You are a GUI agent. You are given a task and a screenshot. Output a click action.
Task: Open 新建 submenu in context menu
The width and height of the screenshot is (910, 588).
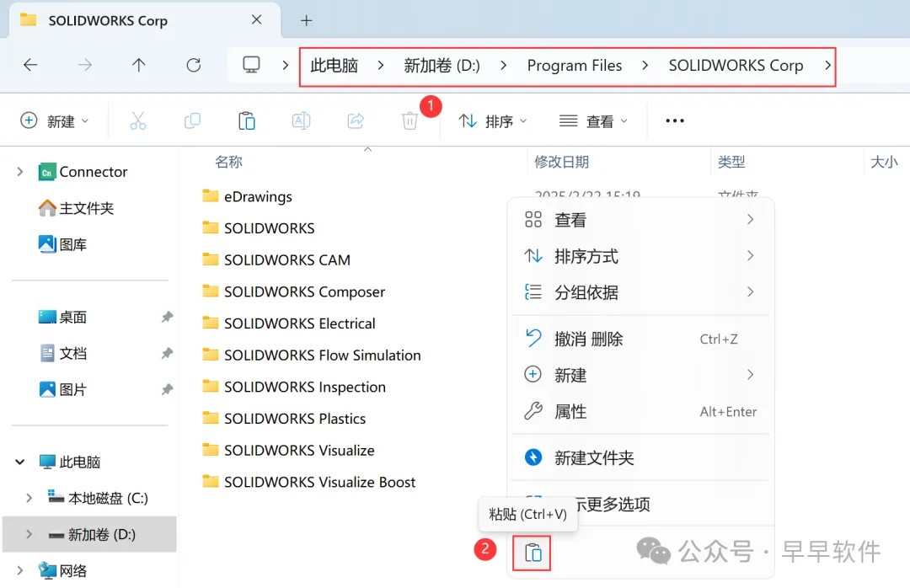[640, 375]
